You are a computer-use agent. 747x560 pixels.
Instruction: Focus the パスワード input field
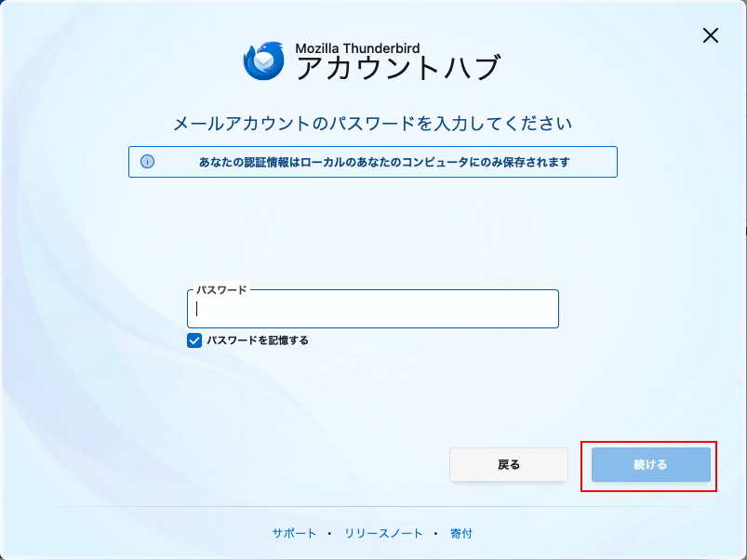click(372, 309)
